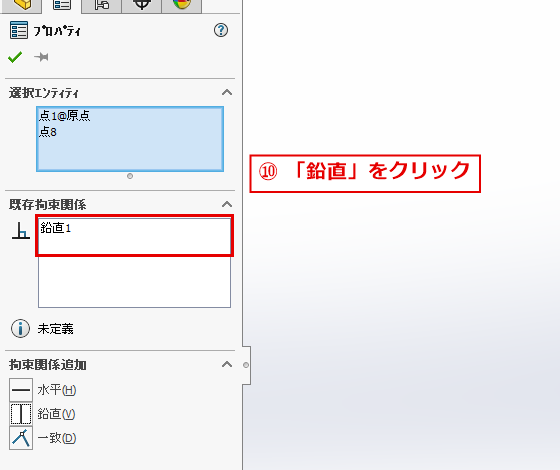The height and width of the screenshot is (470, 560).
Task: Collapse the 拘束関係追加 section
Action: tap(227, 365)
